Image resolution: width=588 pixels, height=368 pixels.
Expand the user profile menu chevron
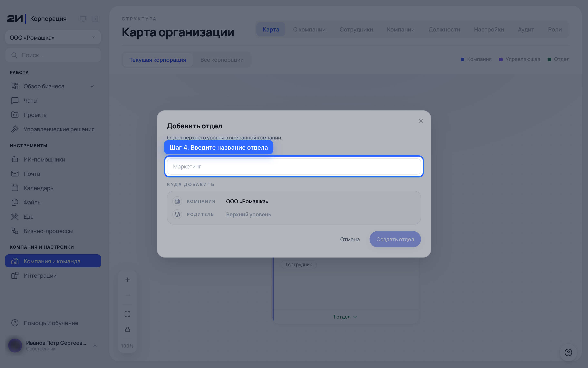tap(95, 346)
